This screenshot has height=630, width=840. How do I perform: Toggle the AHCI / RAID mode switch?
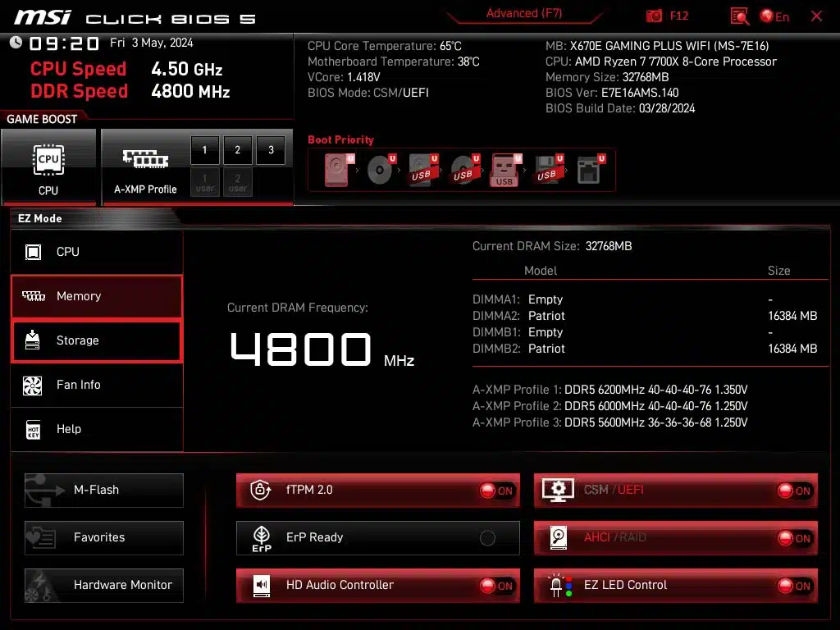(794, 538)
